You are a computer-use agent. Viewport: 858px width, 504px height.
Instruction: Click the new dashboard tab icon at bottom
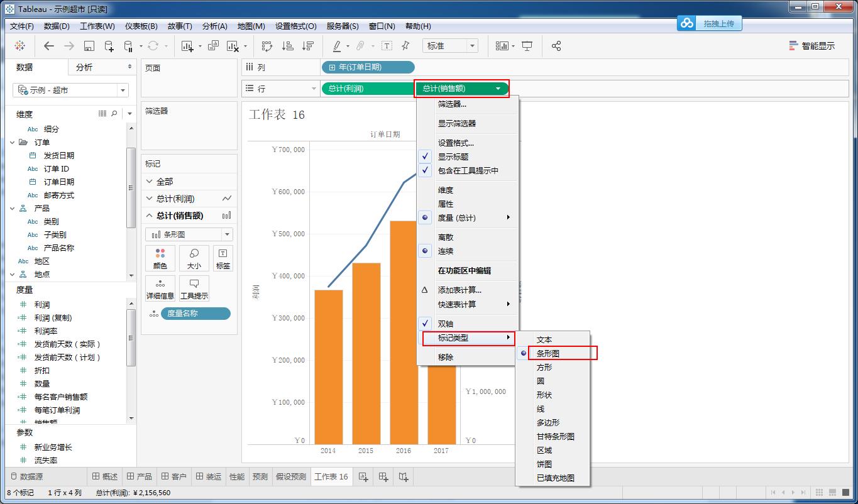click(x=383, y=477)
